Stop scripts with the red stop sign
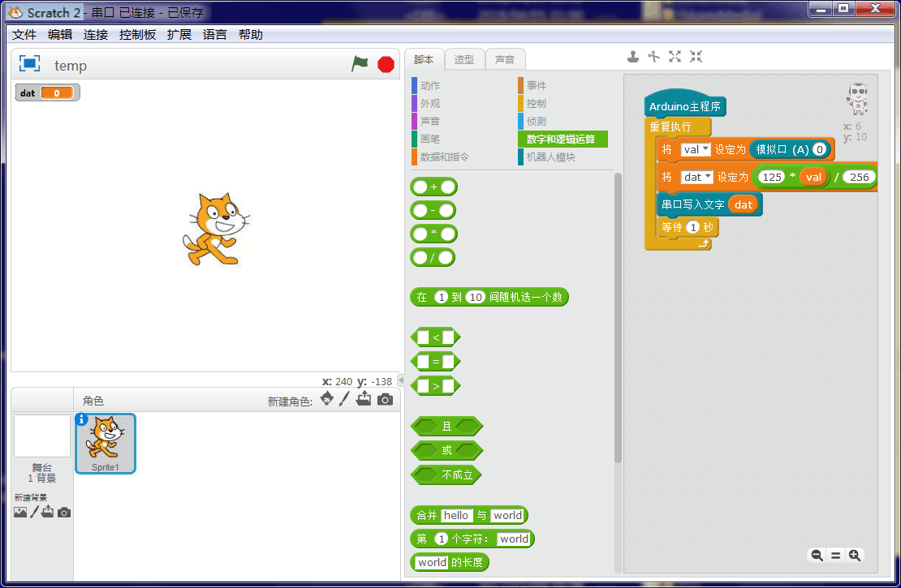Viewport: 901px width, 588px height. [x=386, y=64]
